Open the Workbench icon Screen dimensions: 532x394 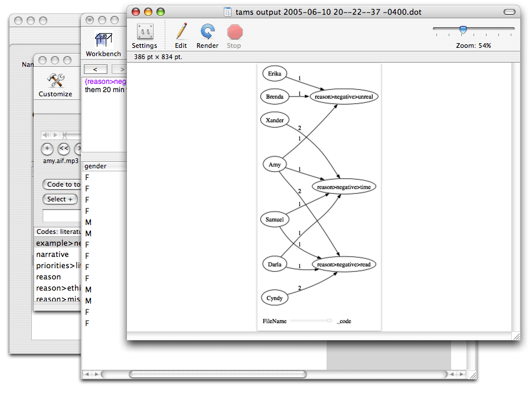pyautogui.click(x=103, y=40)
